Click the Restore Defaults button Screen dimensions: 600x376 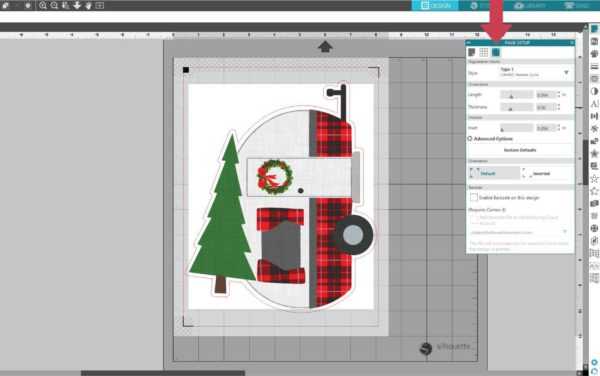pos(520,150)
